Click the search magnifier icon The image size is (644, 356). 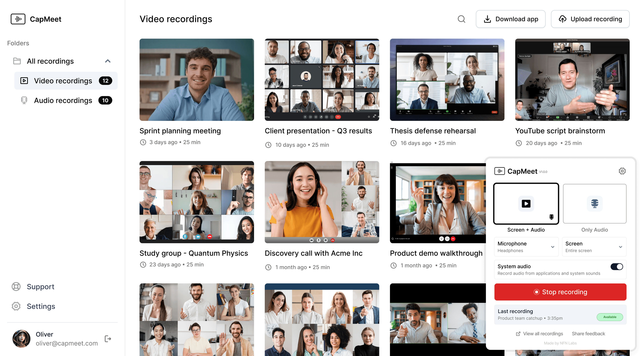[461, 19]
